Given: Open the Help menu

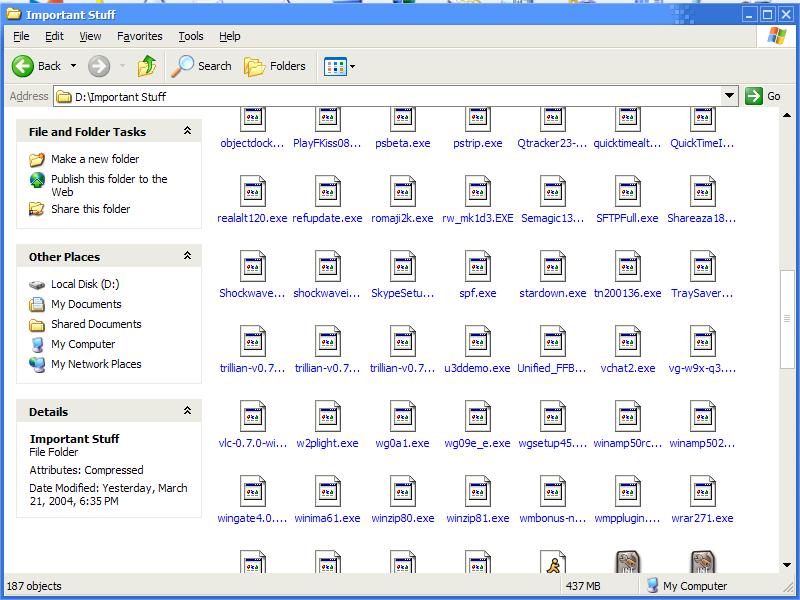Looking at the screenshot, I should pyautogui.click(x=230, y=36).
